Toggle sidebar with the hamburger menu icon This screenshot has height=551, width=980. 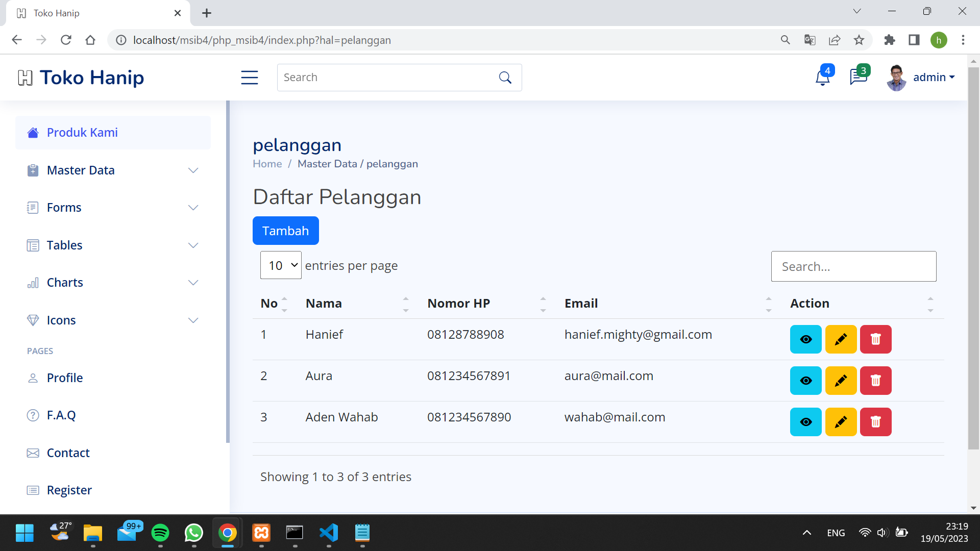pyautogui.click(x=250, y=78)
